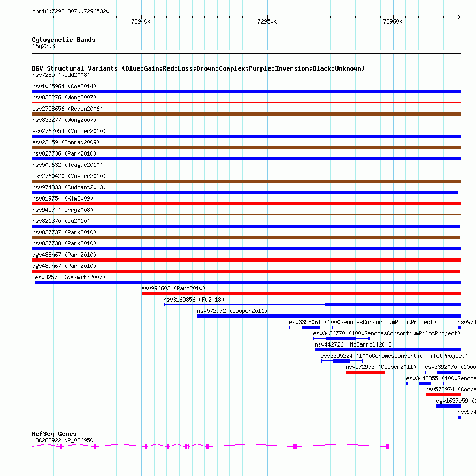Click the RefSeq Genes track title
The width and height of the screenshot is (476, 476).
pos(54,434)
